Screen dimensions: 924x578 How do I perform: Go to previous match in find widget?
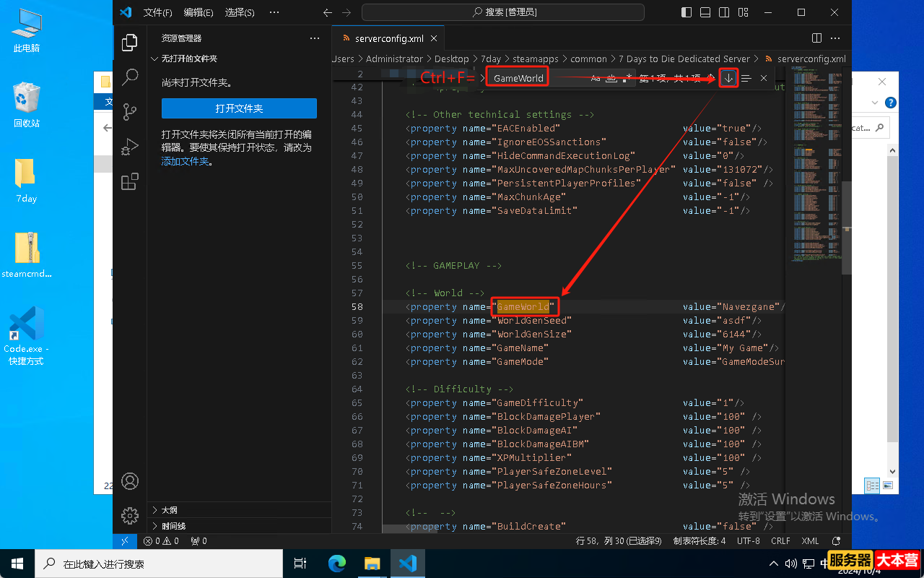coord(712,78)
